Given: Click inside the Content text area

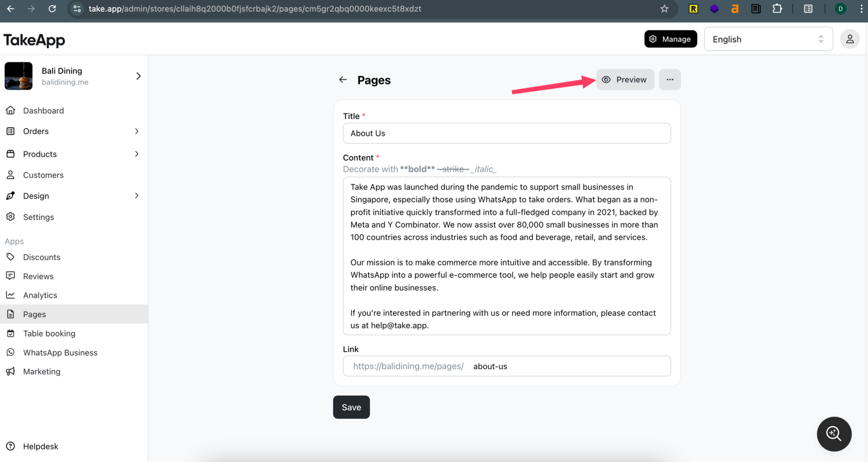Looking at the screenshot, I should point(507,256).
